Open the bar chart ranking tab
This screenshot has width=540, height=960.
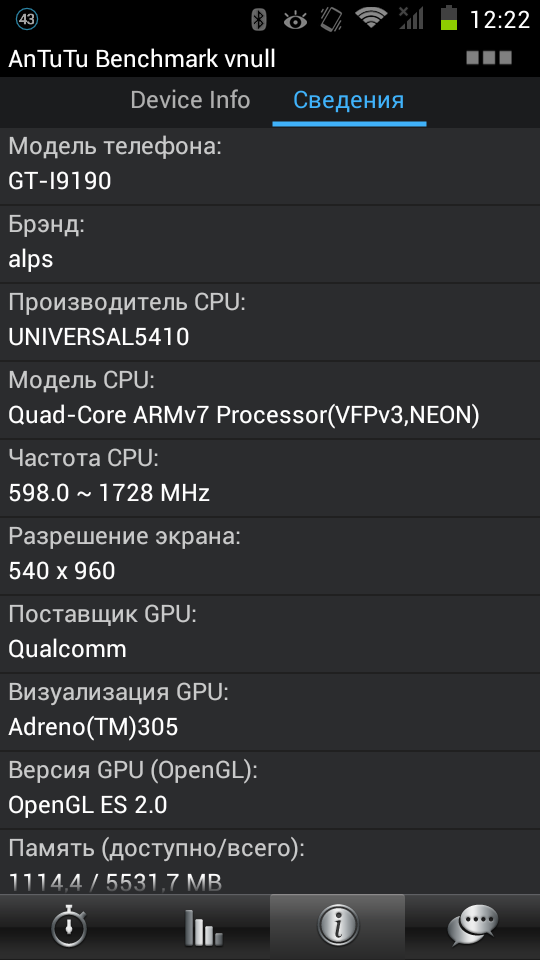tap(203, 927)
